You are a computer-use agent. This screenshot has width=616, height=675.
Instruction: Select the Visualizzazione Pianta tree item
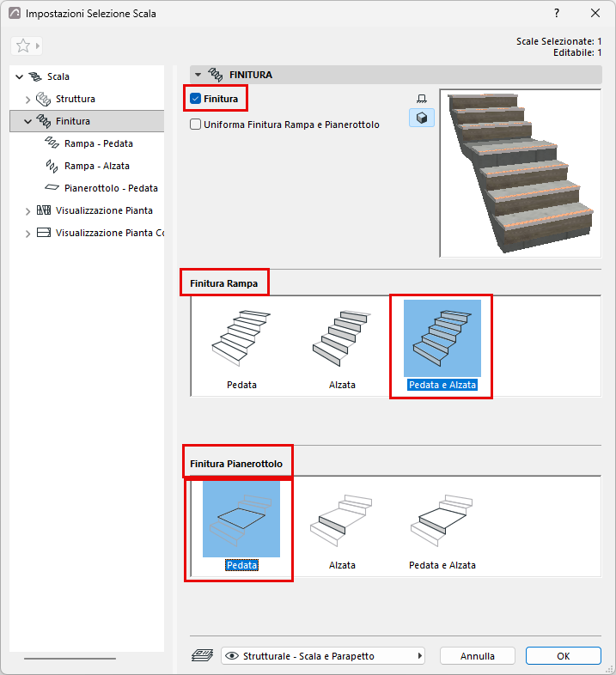(x=104, y=210)
